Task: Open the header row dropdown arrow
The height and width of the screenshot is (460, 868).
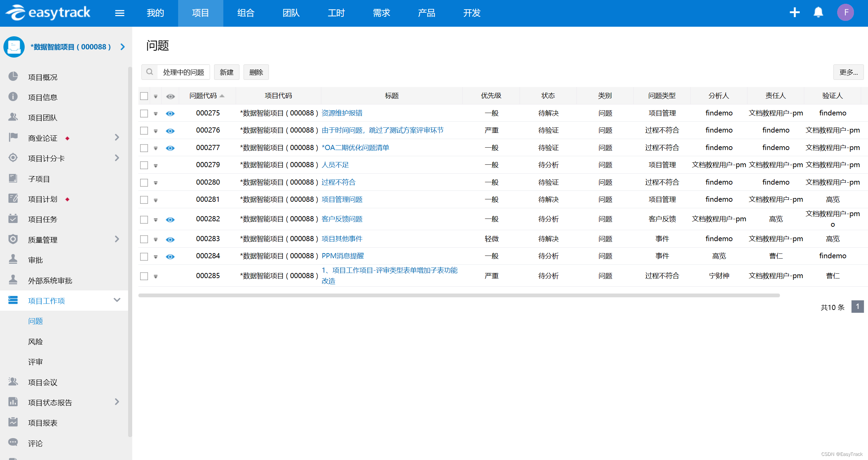Action: [156, 97]
